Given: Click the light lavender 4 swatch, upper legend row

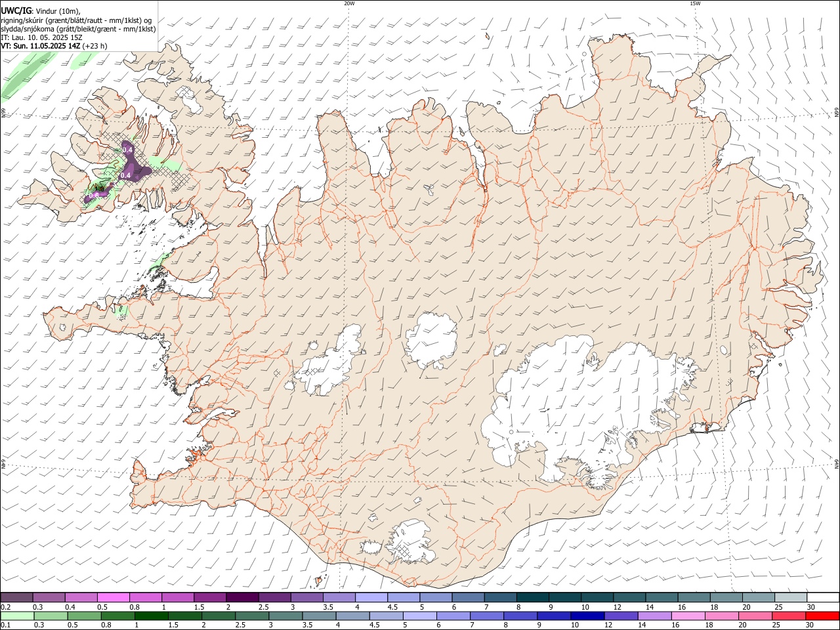Looking at the screenshot, I should pyautogui.click(x=371, y=597).
